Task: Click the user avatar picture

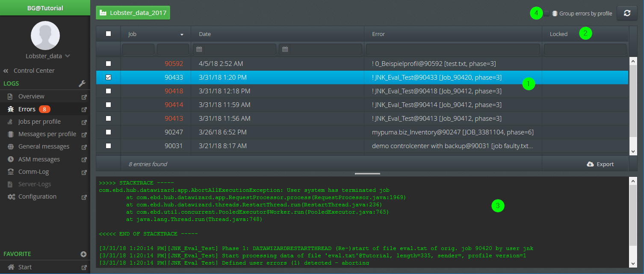Action: click(x=45, y=35)
